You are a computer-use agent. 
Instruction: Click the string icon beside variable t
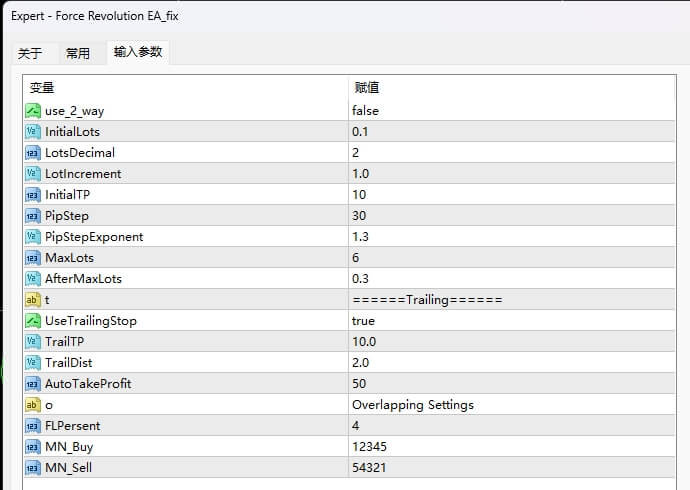coord(32,300)
